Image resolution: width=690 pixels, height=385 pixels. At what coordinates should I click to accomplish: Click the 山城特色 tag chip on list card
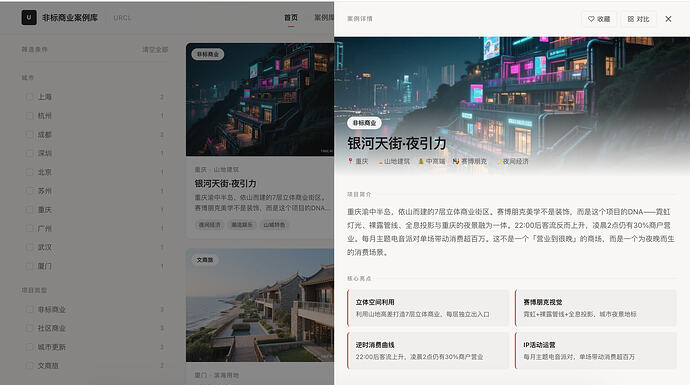click(x=274, y=225)
